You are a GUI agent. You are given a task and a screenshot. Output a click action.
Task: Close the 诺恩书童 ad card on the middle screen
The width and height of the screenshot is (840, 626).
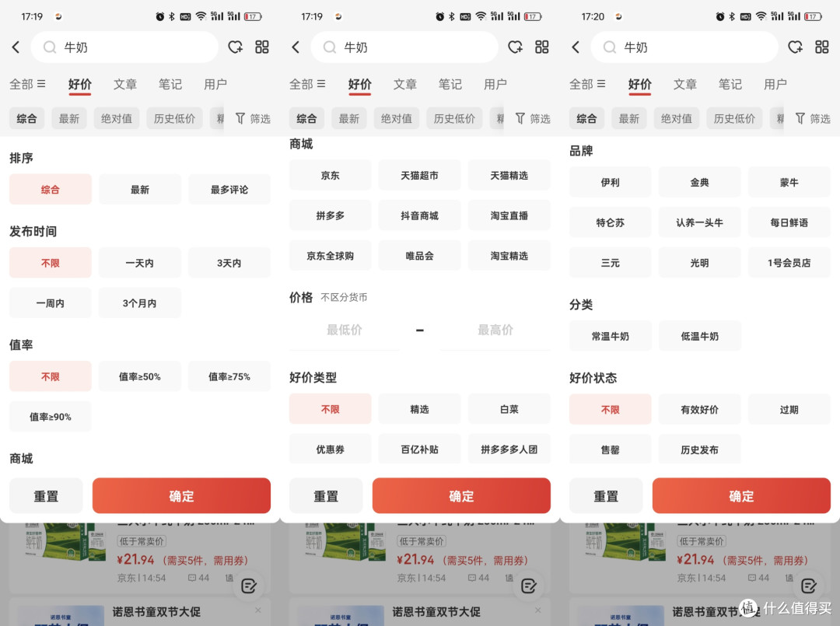click(538, 610)
